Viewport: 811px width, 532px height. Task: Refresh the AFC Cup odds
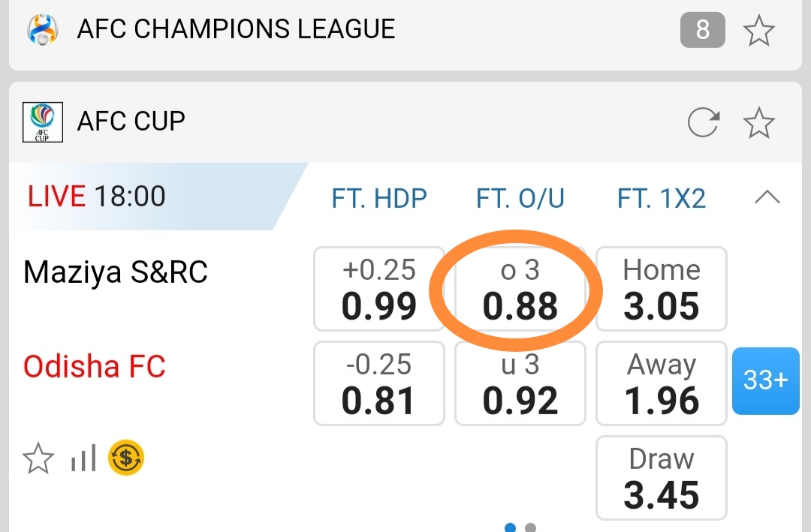pos(704,123)
